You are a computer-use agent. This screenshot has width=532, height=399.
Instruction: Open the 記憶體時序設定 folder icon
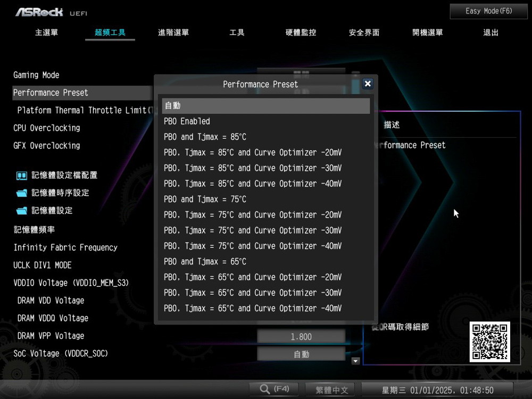click(22, 193)
